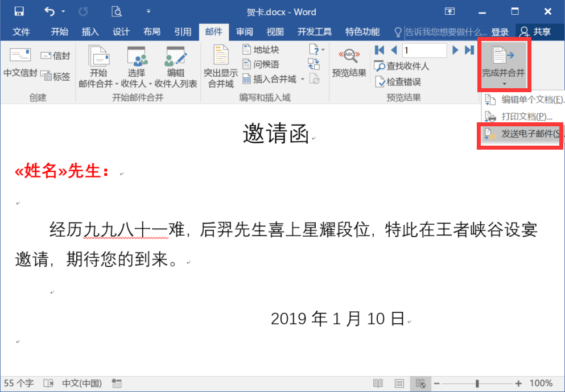Screen dimensions: 565x392
Task: Click zoom in plus button
Action: [x=518, y=383]
